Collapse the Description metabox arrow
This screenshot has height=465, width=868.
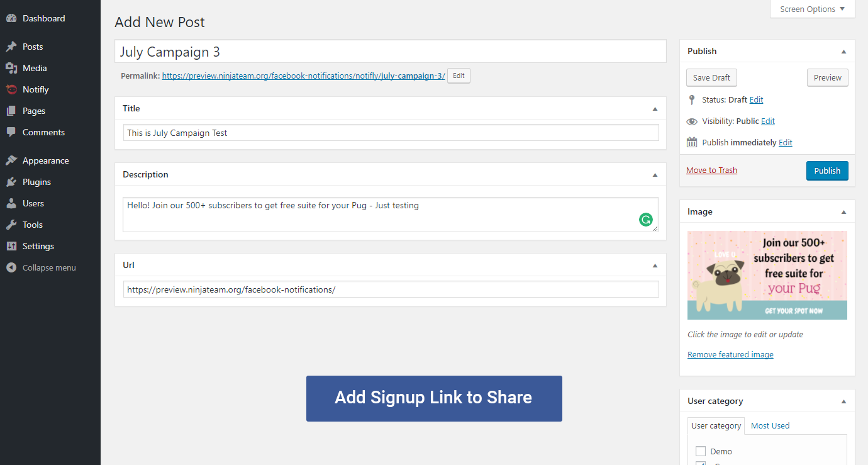pos(655,175)
